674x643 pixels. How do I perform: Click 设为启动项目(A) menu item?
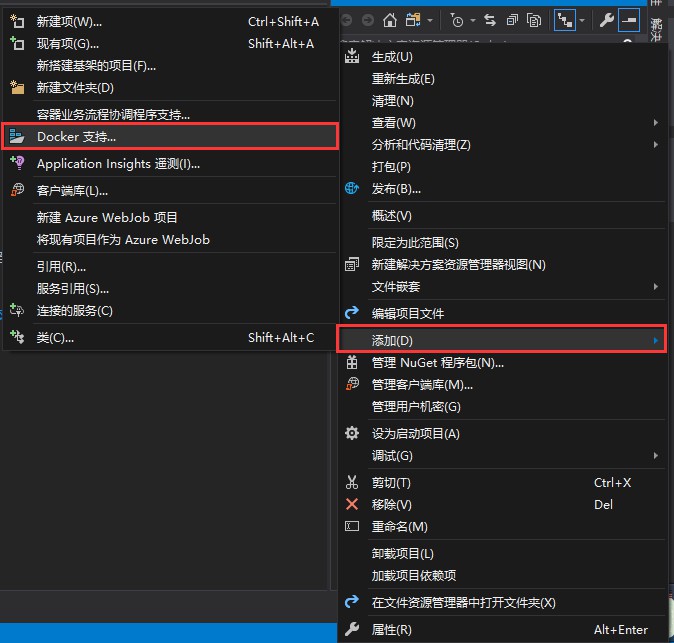503,434
